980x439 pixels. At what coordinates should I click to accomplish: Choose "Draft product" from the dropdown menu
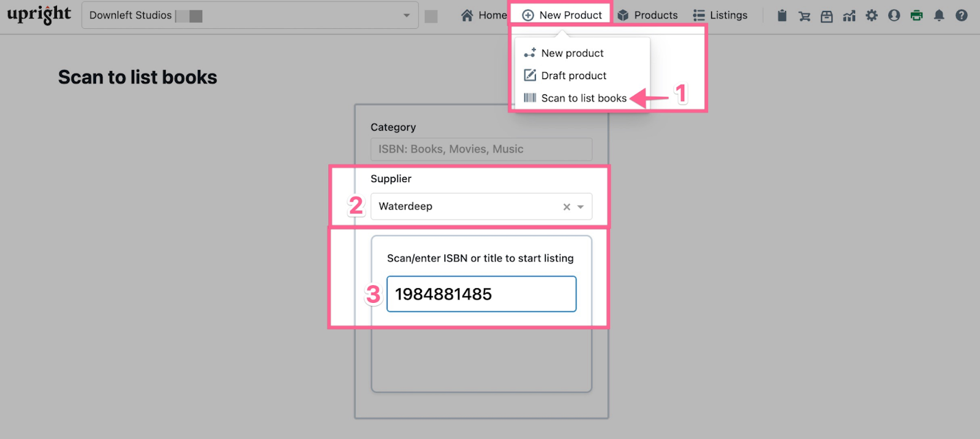573,75
